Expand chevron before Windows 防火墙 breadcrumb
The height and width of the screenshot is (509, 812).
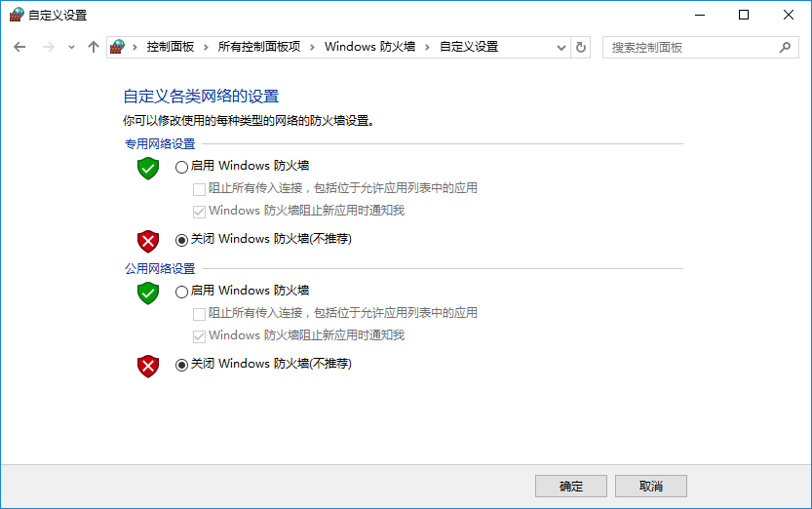tap(312, 47)
